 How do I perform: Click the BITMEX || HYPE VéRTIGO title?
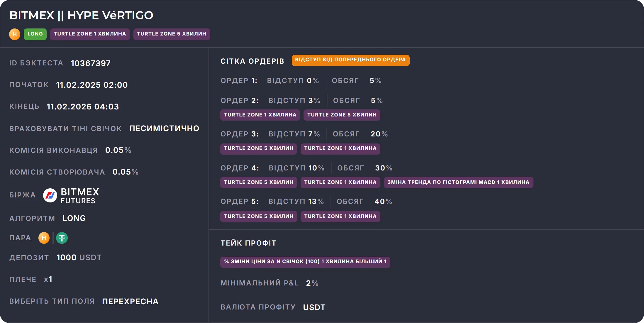(x=81, y=15)
